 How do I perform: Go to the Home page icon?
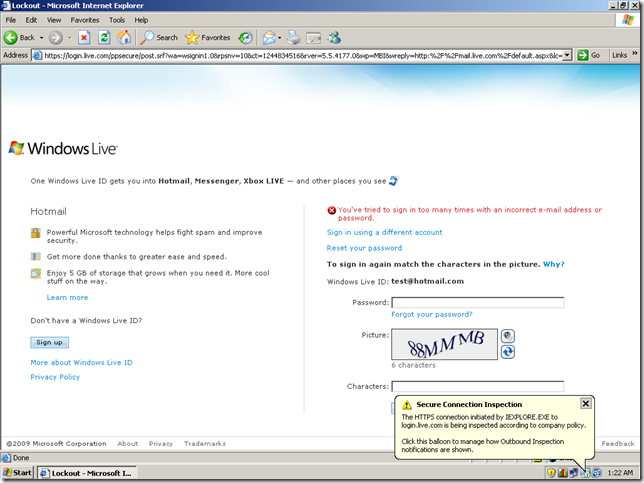point(124,38)
